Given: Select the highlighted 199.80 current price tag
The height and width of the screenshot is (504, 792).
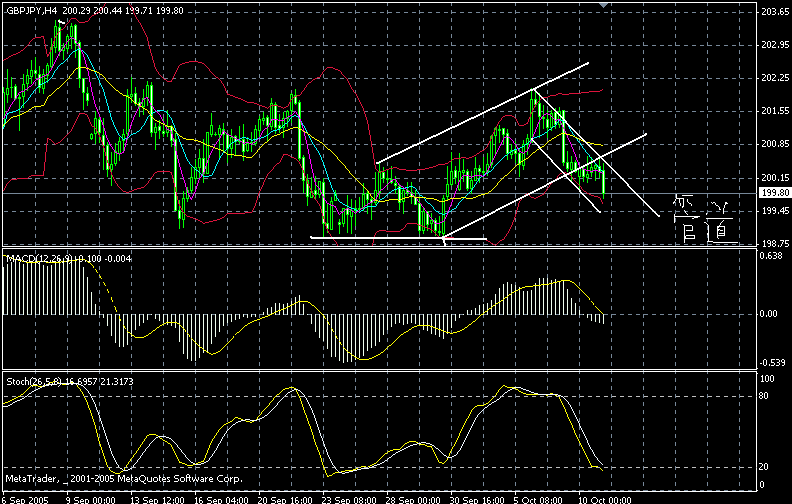Looking at the screenshot, I should [775, 193].
